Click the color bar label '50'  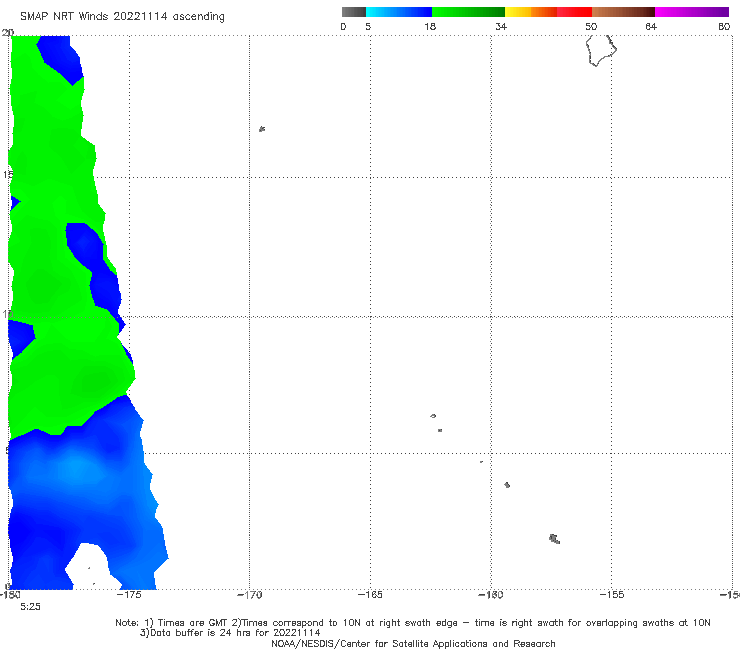pyautogui.click(x=591, y=26)
